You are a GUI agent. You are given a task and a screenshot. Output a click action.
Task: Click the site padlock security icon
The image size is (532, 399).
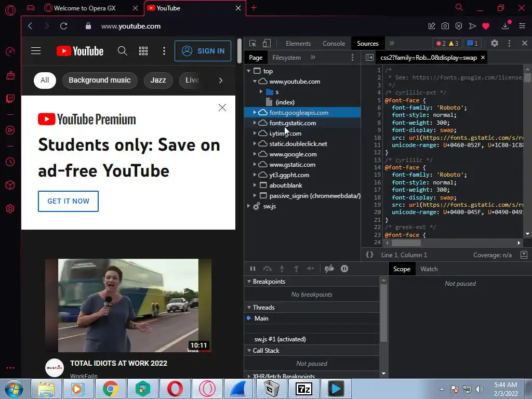(88, 26)
